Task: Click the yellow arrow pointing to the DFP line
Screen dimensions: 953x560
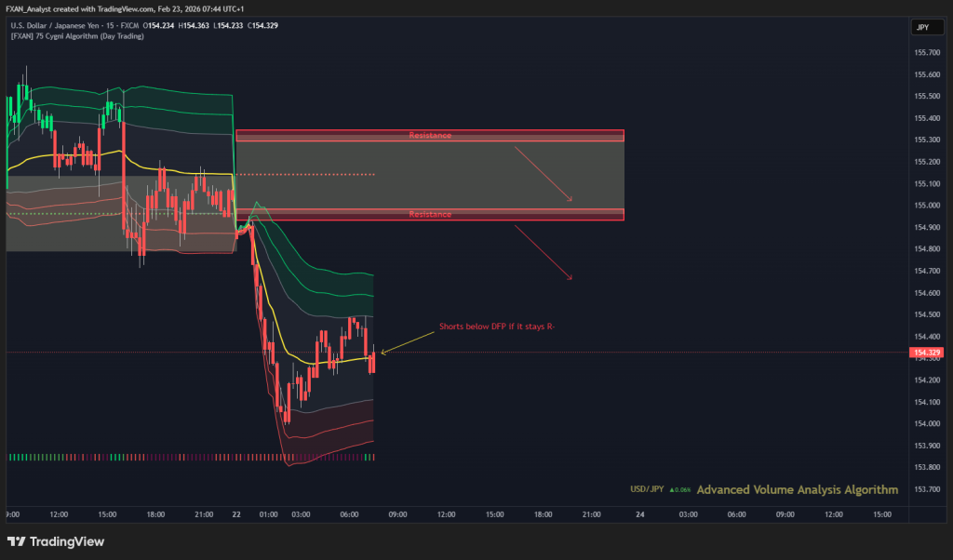Action: pos(402,342)
